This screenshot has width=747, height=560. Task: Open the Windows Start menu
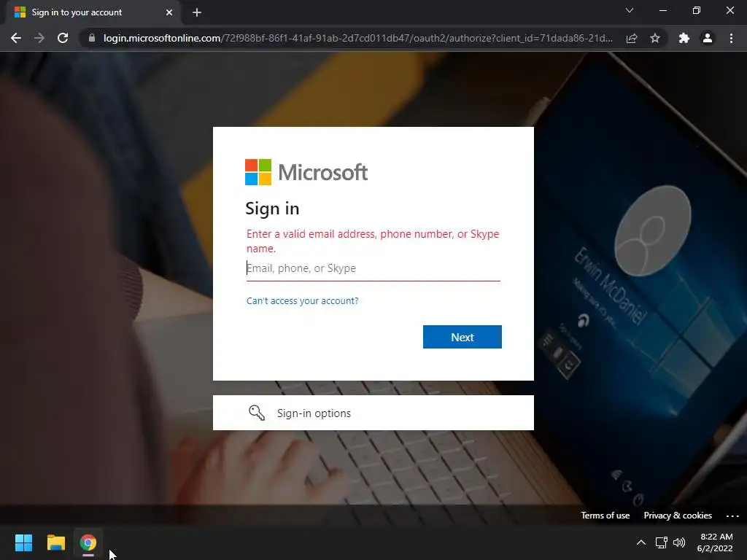coord(23,542)
